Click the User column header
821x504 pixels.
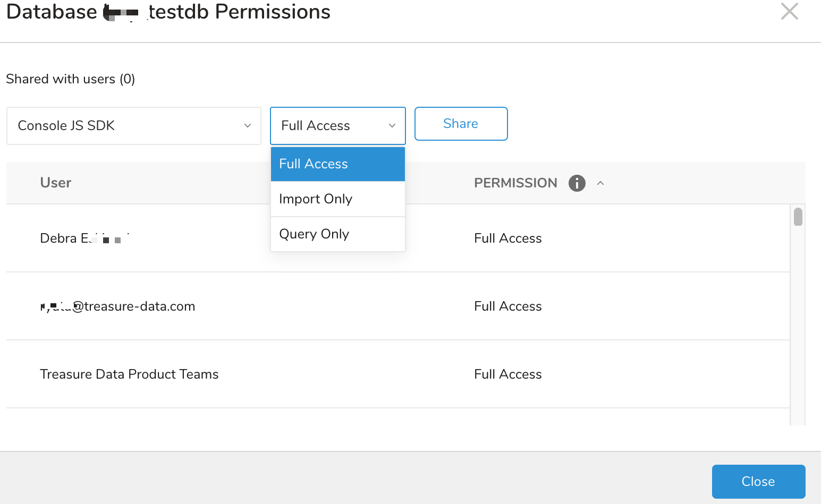click(56, 183)
